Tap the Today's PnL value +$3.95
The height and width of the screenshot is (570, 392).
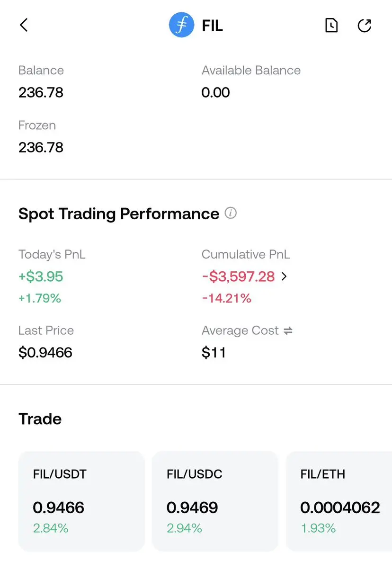click(x=41, y=276)
